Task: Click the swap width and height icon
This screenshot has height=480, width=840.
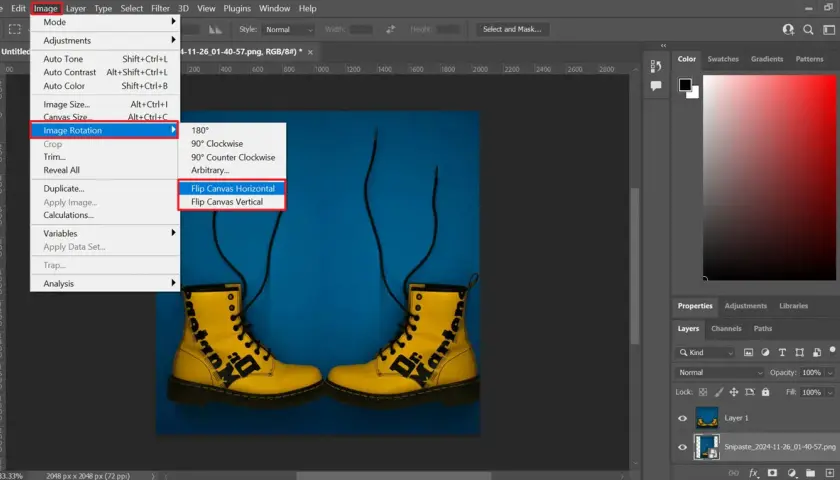Action: 391,29
